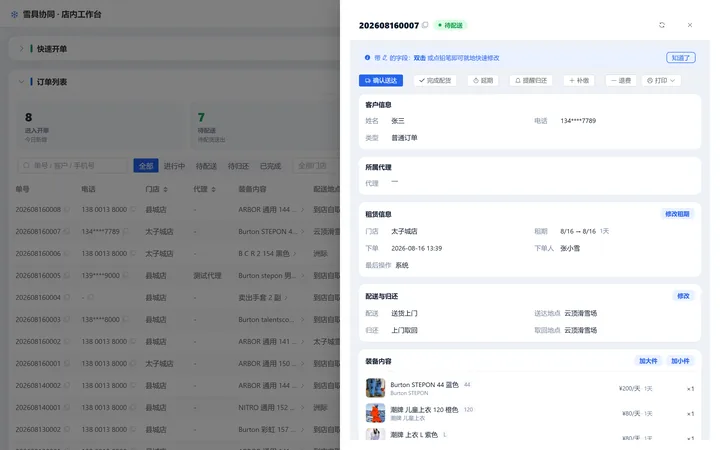Click the 完成配货 button
Viewport: 720px width, 450px height.
(435, 80)
